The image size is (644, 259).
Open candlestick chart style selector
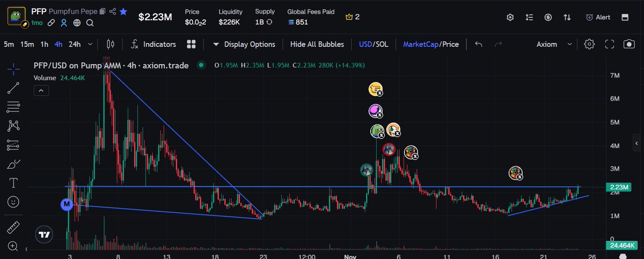pyautogui.click(x=111, y=44)
